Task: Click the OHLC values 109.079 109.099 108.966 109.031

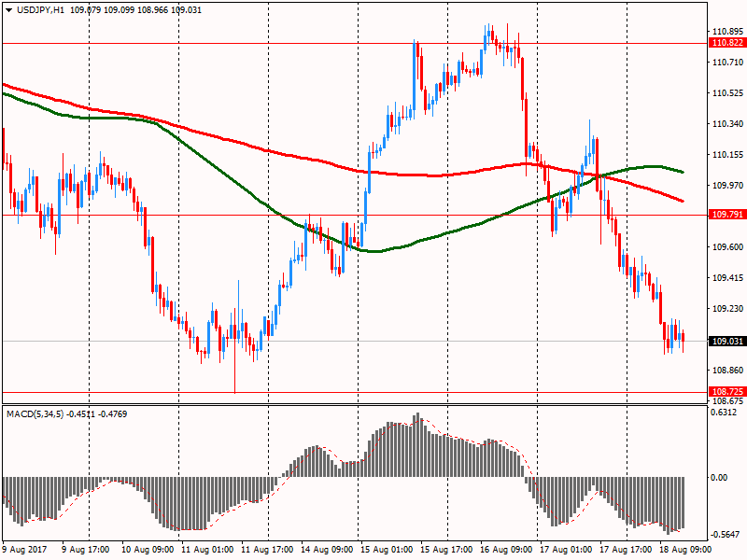Action: click(x=135, y=10)
